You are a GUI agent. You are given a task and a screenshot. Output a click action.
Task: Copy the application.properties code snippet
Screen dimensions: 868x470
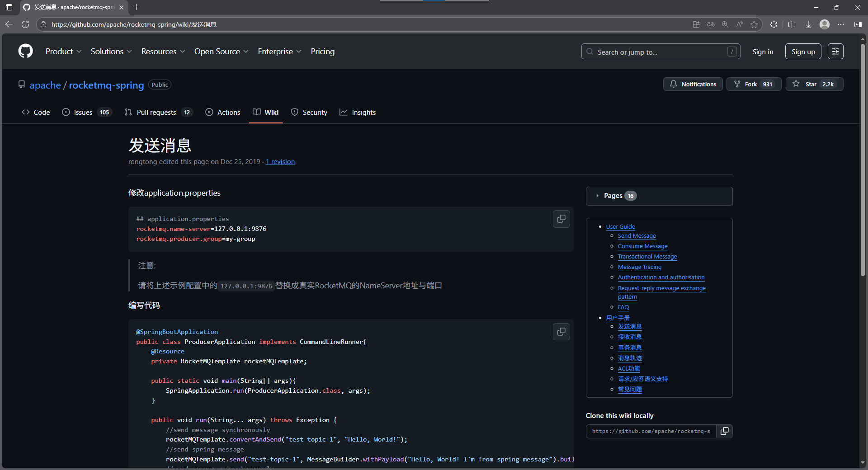(x=561, y=219)
